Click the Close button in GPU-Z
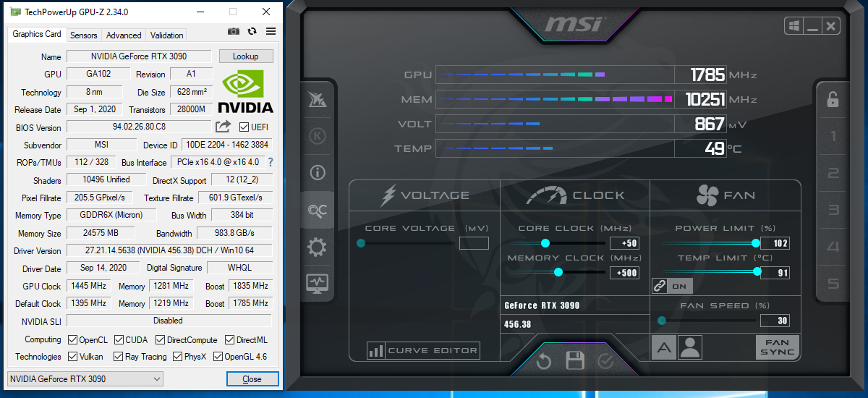 coord(252,379)
